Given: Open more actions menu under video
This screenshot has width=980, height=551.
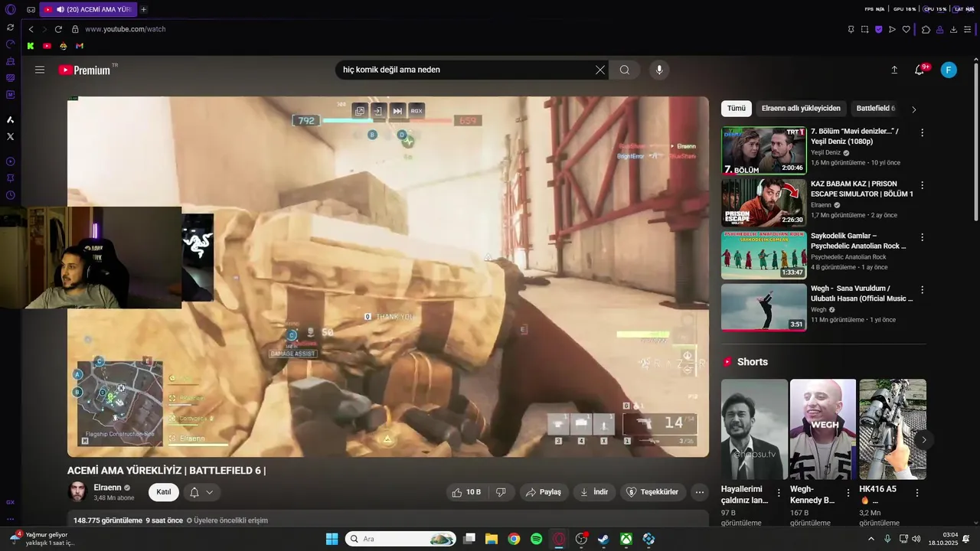Looking at the screenshot, I should tap(699, 492).
